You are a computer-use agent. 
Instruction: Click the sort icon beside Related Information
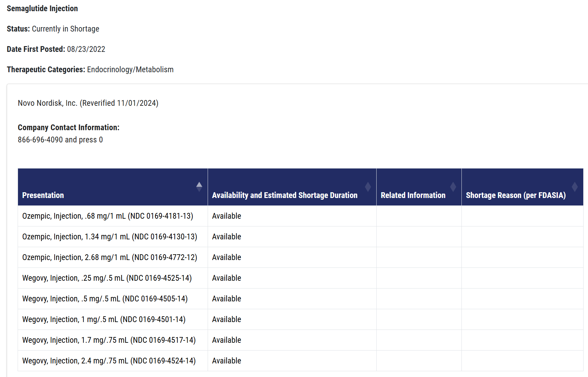[x=453, y=187]
